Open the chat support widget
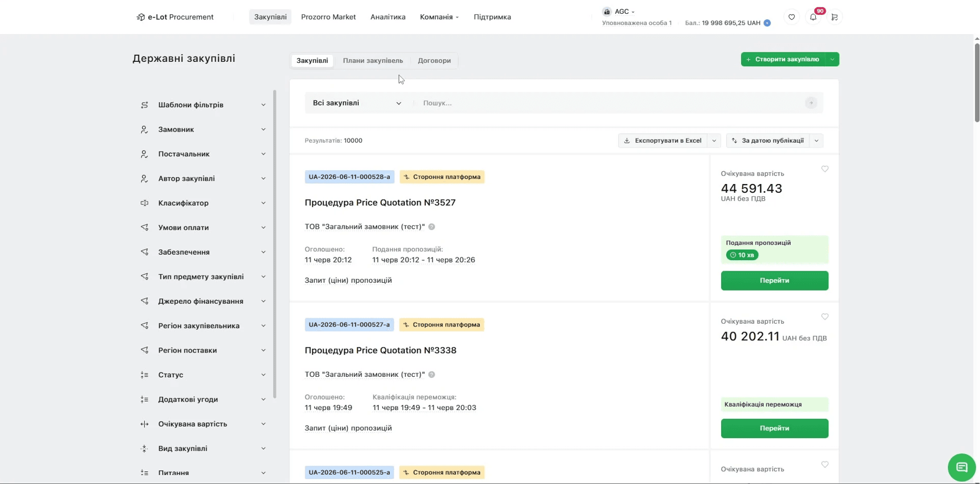980x484 pixels. pos(962,467)
